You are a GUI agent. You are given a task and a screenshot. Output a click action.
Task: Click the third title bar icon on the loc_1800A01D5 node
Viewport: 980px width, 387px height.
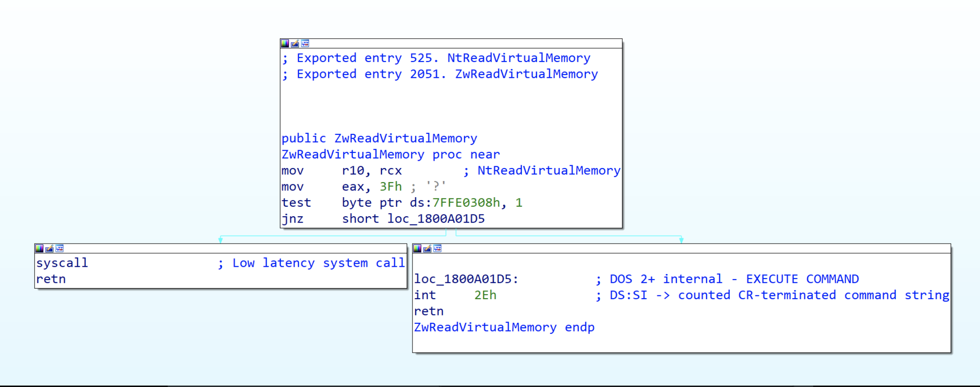point(437,249)
